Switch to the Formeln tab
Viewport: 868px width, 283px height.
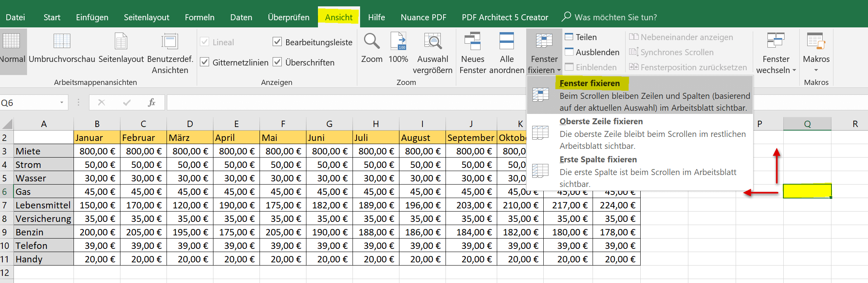coord(200,17)
